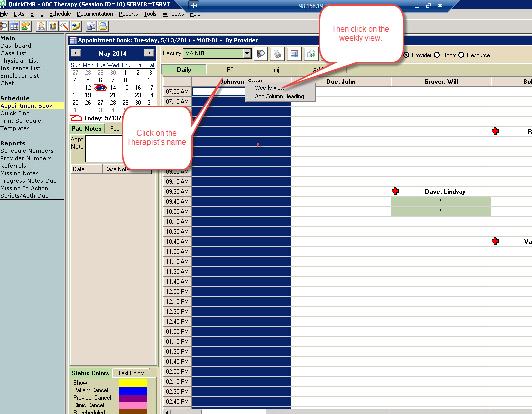Open Insurance List in the sidebar
Image resolution: width=532 pixels, height=414 pixels.
[x=20, y=68]
